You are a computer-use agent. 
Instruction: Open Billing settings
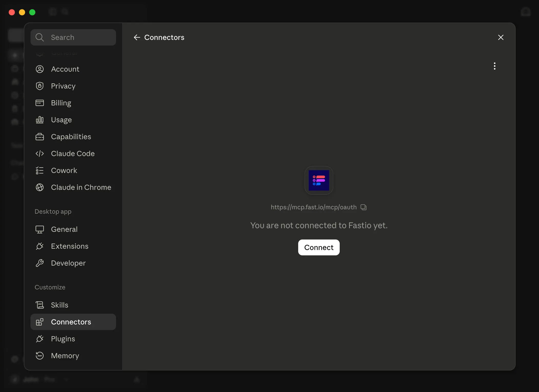[x=73, y=103]
